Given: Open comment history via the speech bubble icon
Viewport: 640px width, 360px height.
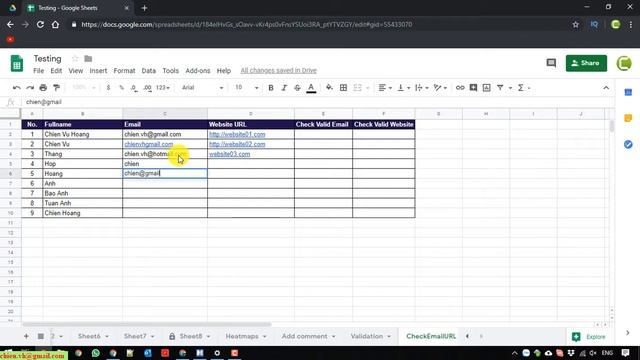Looking at the screenshot, I should (x=551, y=63).
